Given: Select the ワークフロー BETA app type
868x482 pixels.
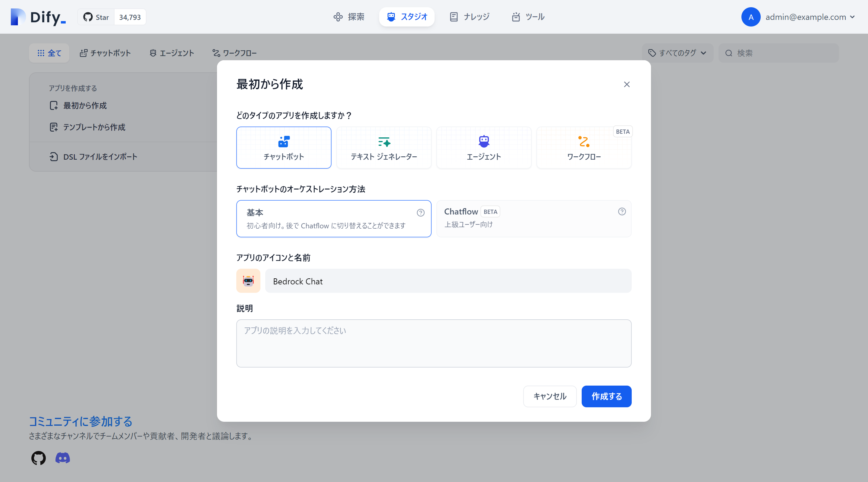Looking at the screenshot, I should point(583,148).
